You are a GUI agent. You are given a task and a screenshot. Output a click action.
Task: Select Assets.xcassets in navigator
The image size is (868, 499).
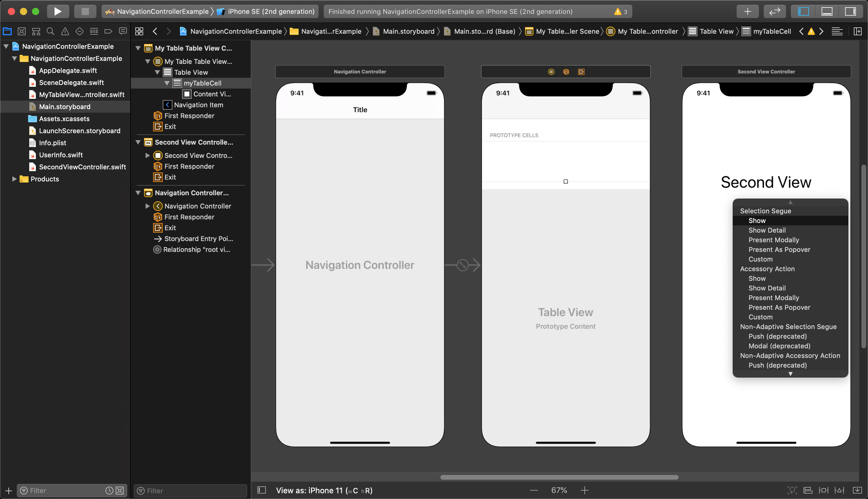coord(64,119)
